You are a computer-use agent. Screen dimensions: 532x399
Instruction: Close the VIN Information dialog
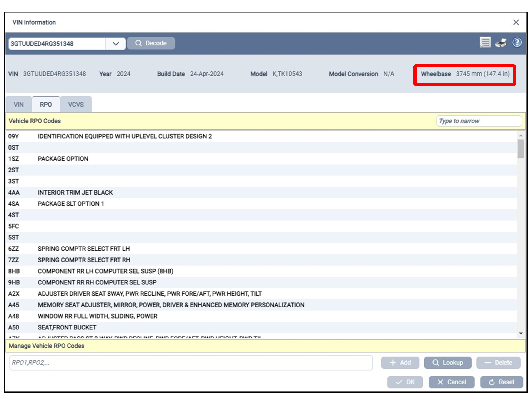pyautogui.click(x=516, y=22)
